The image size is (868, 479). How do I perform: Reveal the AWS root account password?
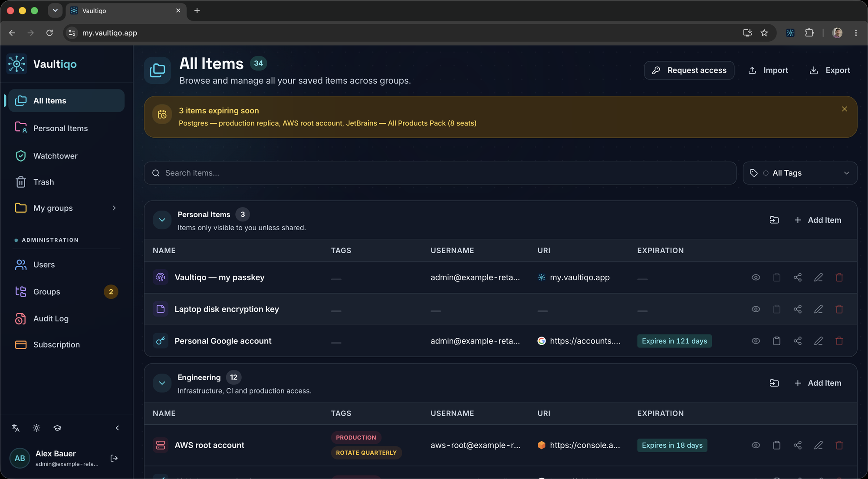[x=756, y=445]
